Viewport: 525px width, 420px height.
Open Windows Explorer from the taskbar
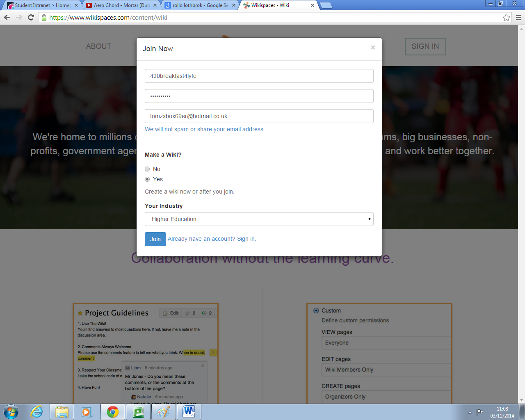(62, 412)
